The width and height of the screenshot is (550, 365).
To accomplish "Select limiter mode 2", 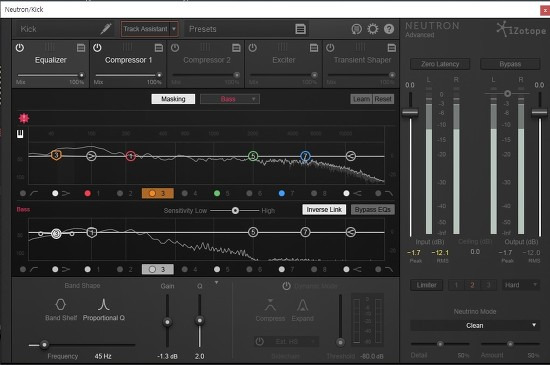I will [472, 285].
